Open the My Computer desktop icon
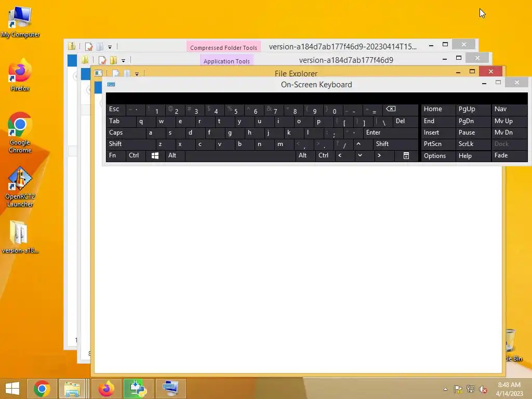 (20, 21)
